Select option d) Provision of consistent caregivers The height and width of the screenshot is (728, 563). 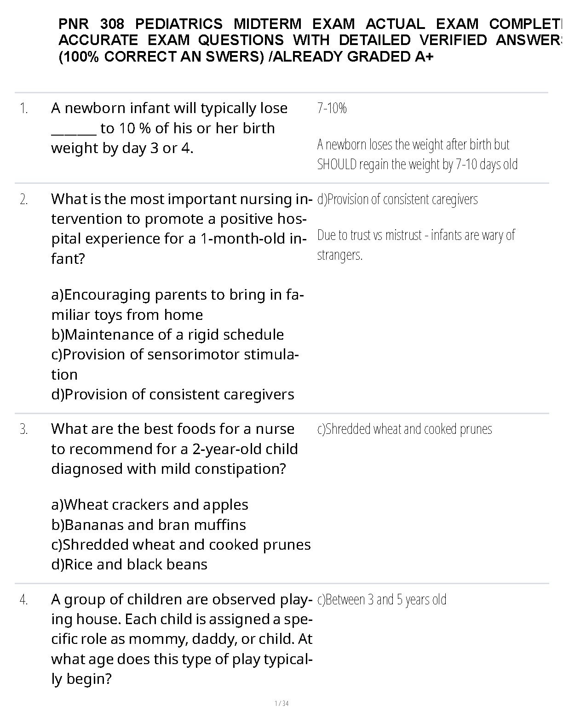pos(172,394)
